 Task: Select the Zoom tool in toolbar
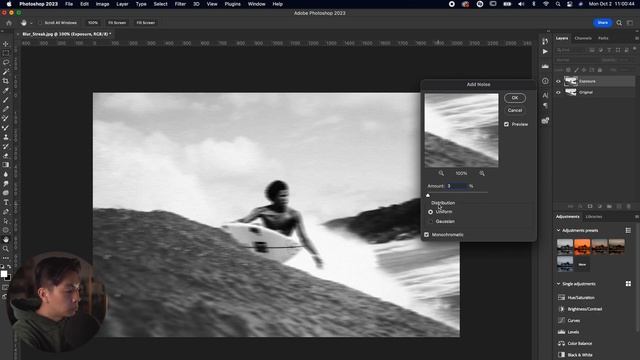6,249
